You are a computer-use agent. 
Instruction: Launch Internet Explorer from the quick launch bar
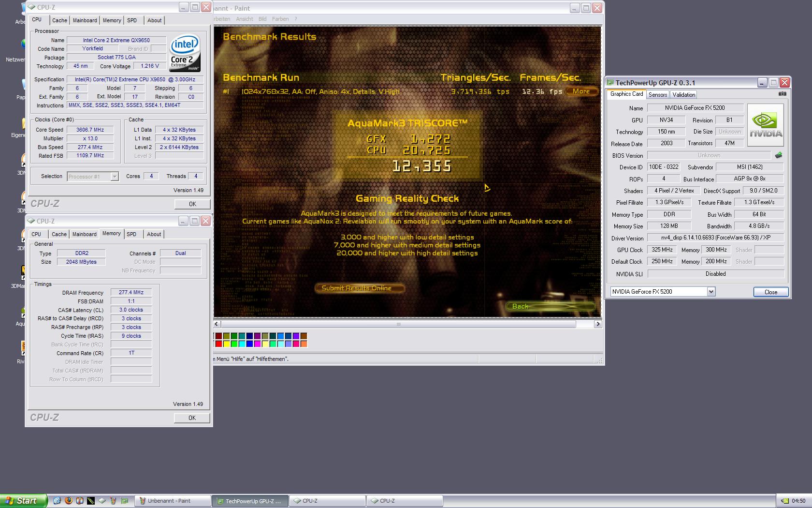57,501
